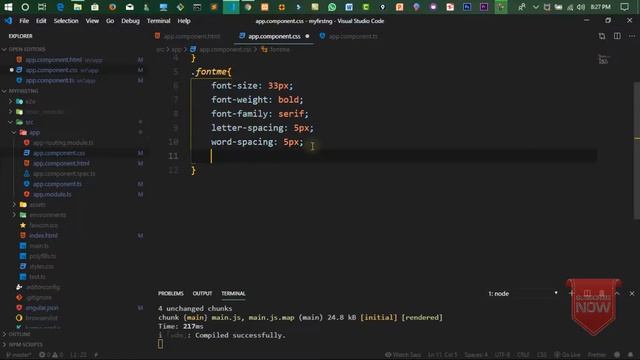Click the volume speaker tray icon

pyautogui.click(x=581, y=7)
